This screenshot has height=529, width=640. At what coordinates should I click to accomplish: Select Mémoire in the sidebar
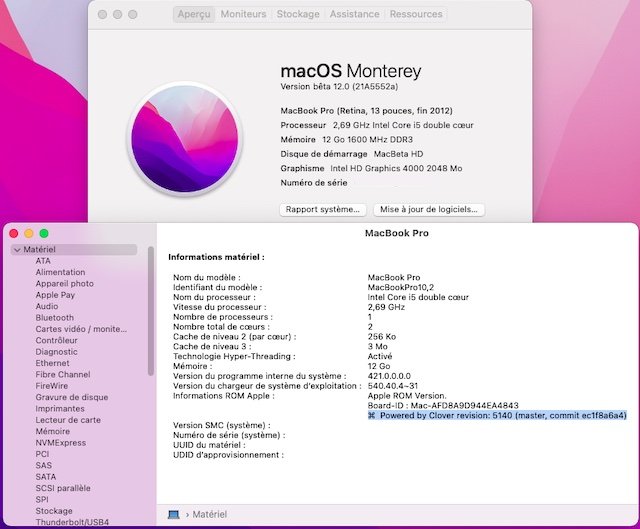(x=53, y=431)
